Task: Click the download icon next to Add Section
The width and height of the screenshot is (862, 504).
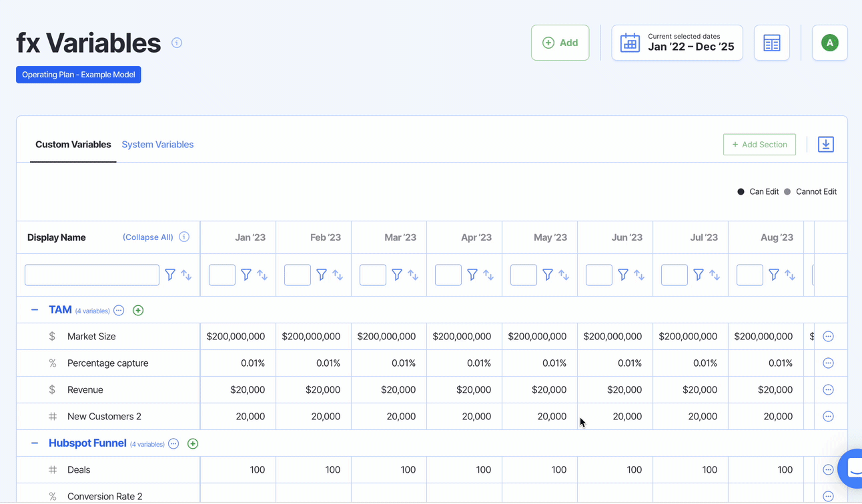Action: 825,145
